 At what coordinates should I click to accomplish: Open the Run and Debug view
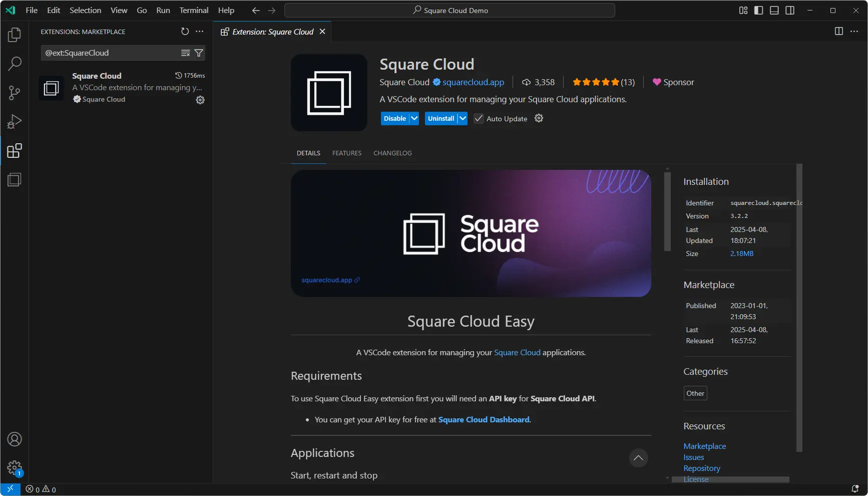tap(15, 122)
